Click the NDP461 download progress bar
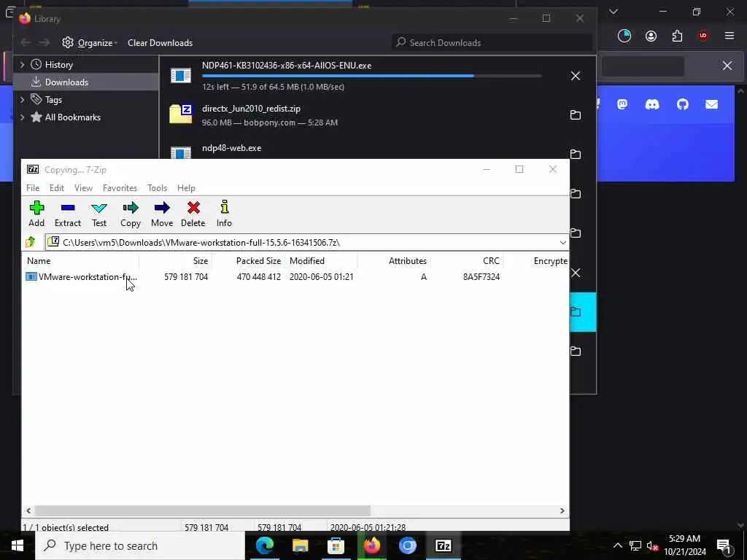The width and height of the screenshot is (747, 560). click(x=371, y=76)
